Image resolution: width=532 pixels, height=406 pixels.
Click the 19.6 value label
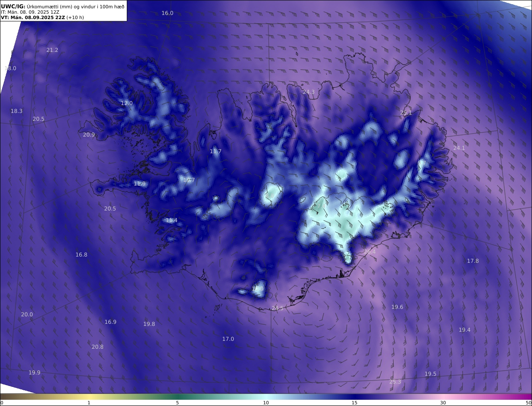pos(397,307)
